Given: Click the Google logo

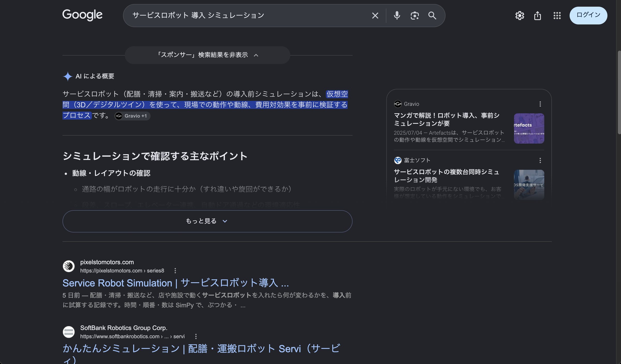Looking at the screenshot, I should tap(82, 15).
